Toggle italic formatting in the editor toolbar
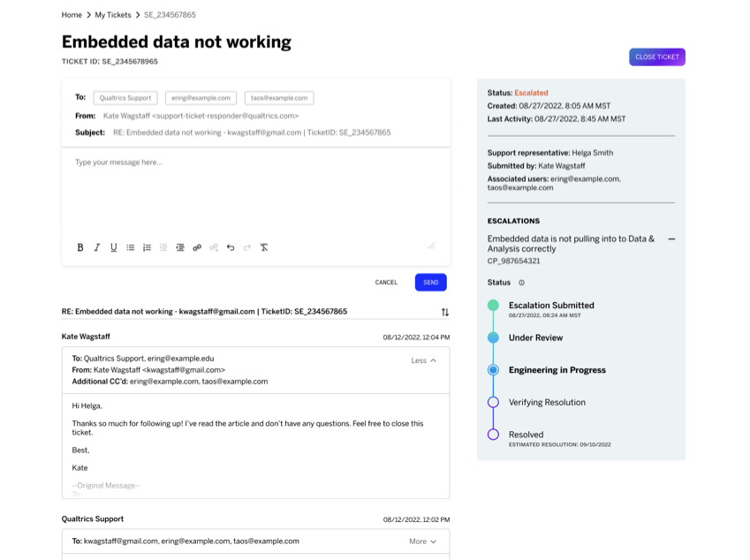The height and width of the screenshot is (560, 750). click(96, 247)
